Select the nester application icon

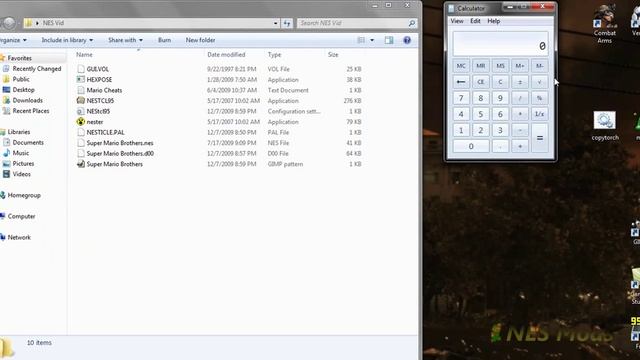(81, 122)
